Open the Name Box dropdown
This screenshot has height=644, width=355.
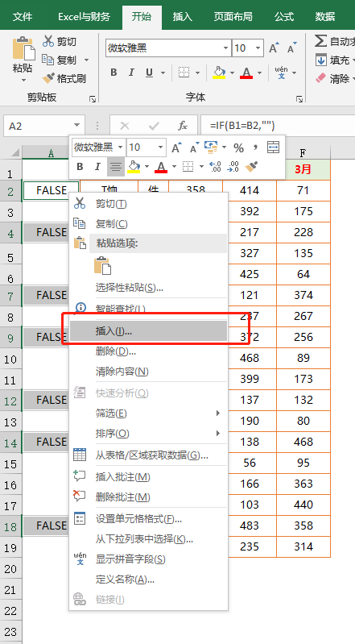tap(77, 126)
